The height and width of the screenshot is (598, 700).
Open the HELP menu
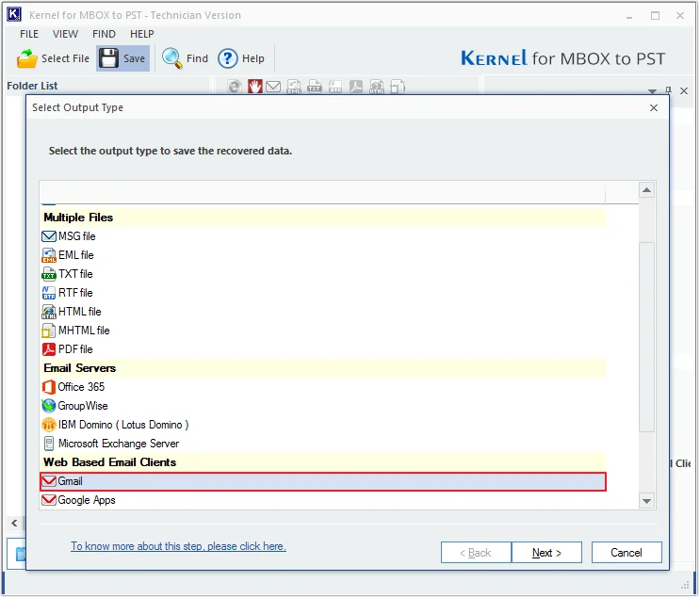click(142, 34)
